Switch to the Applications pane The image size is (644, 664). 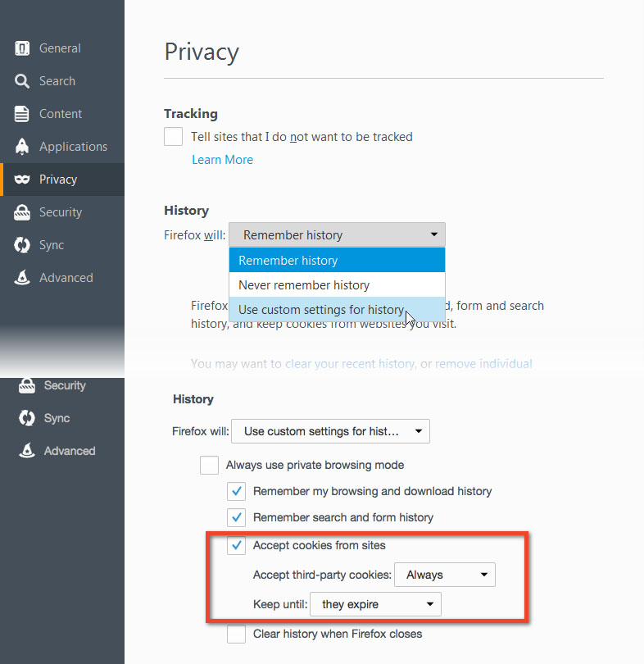73,147
